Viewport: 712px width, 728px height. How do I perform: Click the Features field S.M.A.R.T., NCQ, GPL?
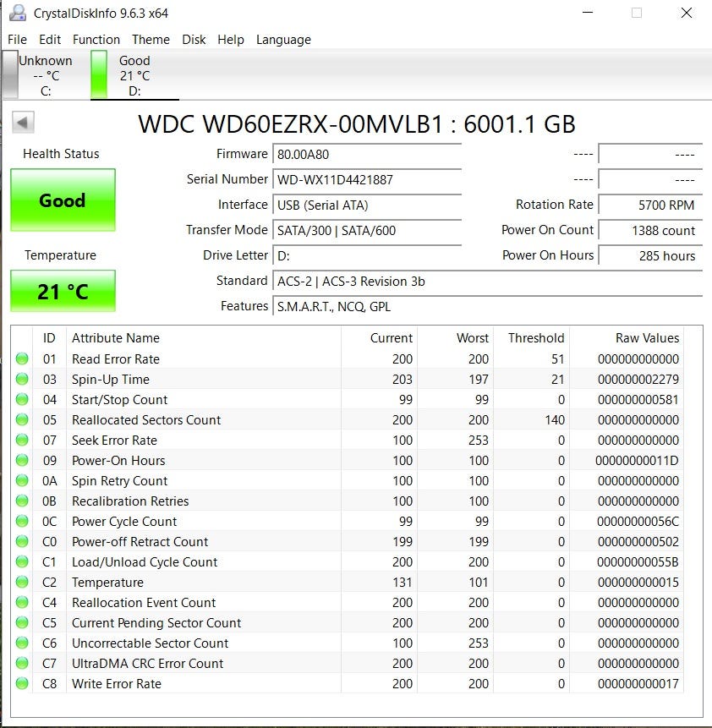click(488, 306)
